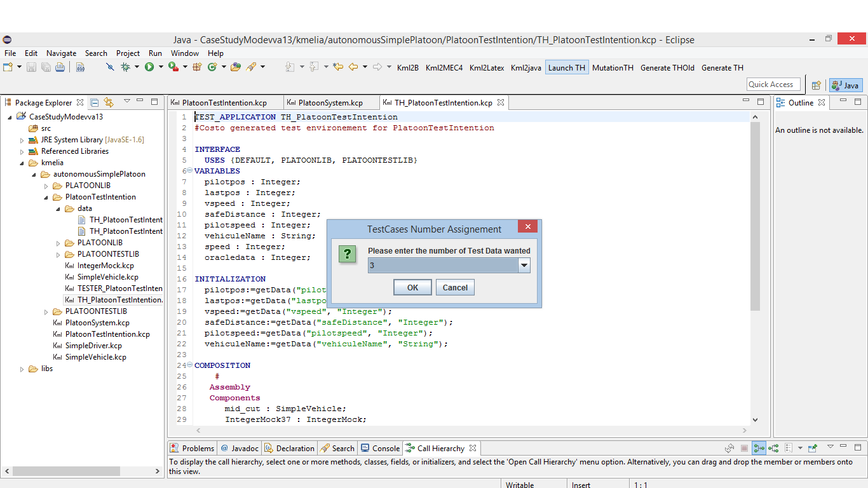
Task: Switch to the PlatoonSystem.kcp editor tab
Action: pyautogui.click(x=330, y=102)
